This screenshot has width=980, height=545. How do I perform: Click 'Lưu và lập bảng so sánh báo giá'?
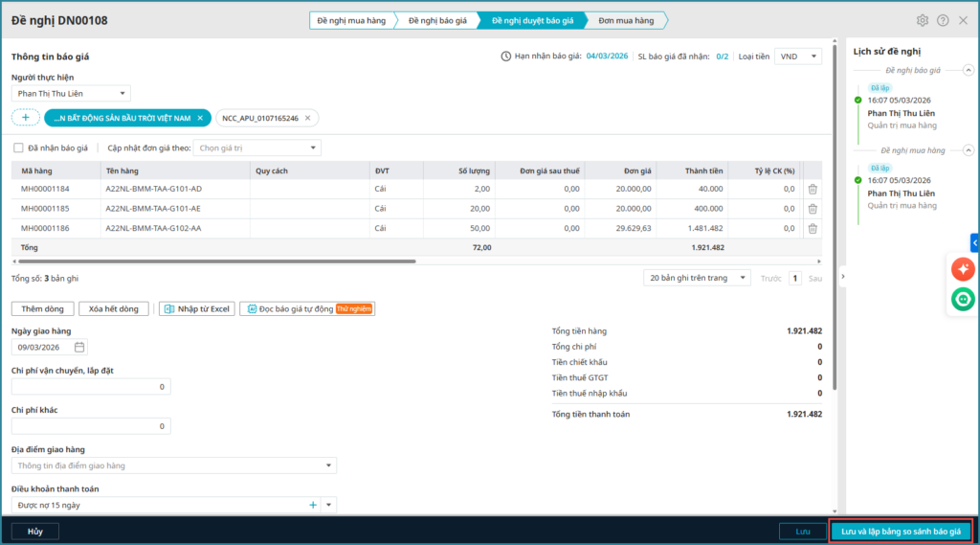point(901,531)
